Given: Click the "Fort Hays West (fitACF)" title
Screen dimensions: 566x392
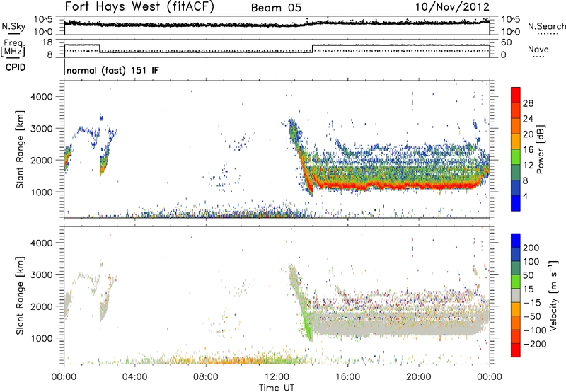Looking at the screenshot, I should [x=139, y=6].
